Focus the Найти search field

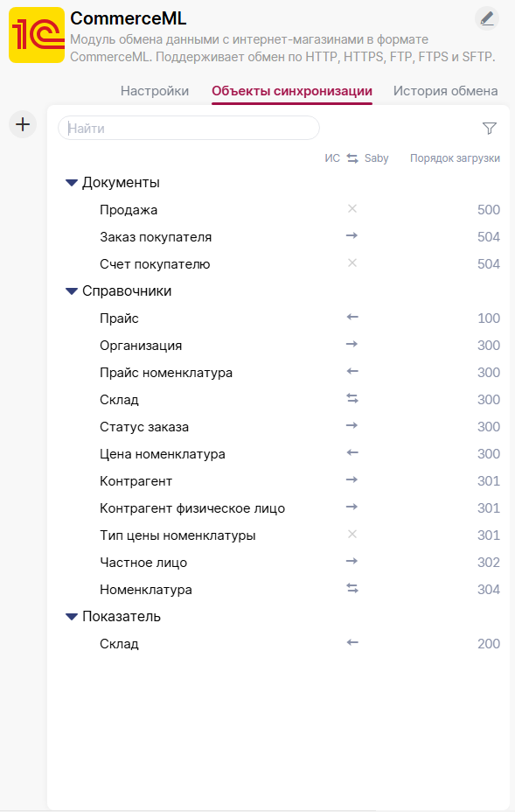pos(188,128)
